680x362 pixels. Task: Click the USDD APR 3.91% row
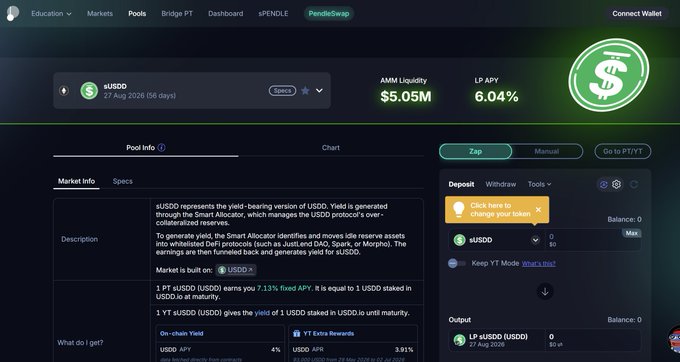[353, 349]
